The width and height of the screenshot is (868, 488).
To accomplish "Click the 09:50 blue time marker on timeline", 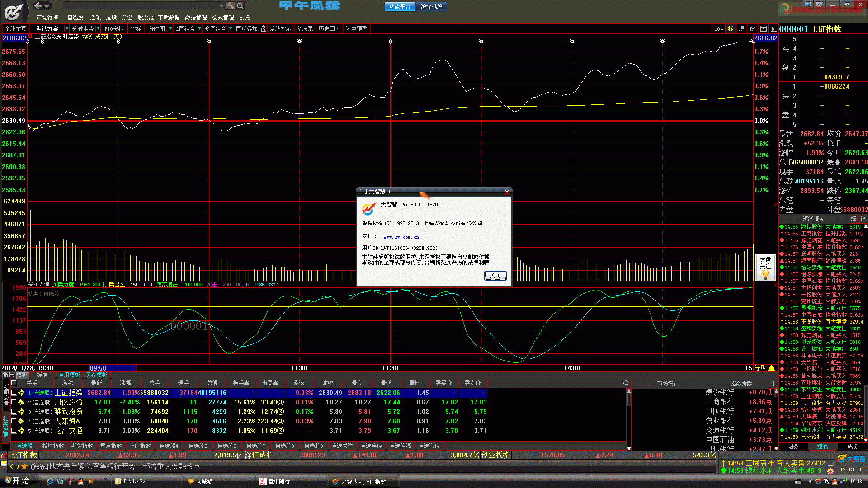I will pyautogui.click(x=113, y=368).
